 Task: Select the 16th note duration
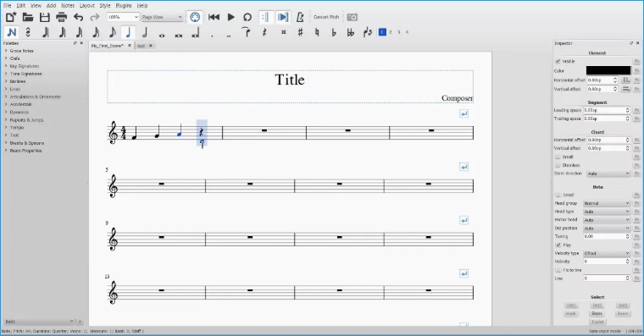click(96, 32)
